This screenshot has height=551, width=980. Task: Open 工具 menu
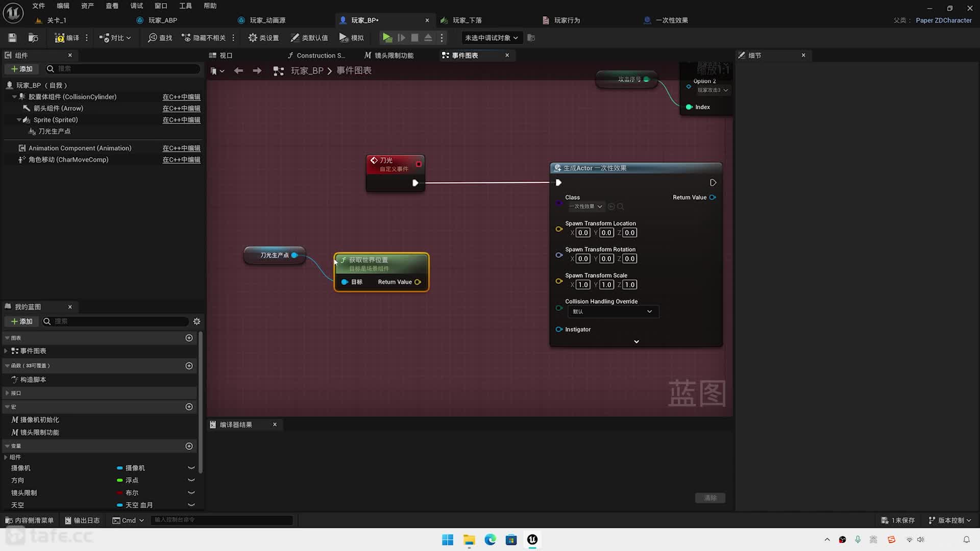coord(186,6)
